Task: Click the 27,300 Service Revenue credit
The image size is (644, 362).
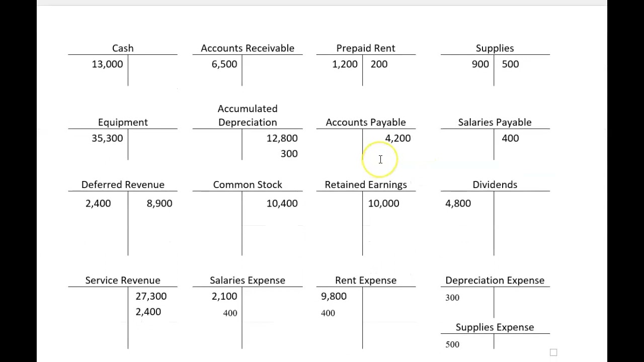Action: [x=151, y=296]
